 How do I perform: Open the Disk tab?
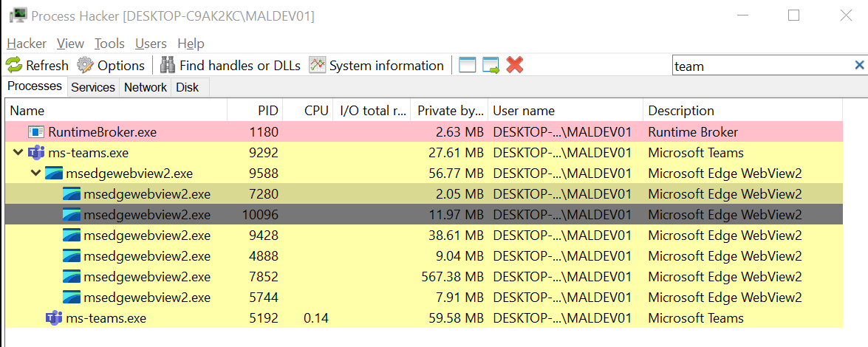click(x=187, y=87)
